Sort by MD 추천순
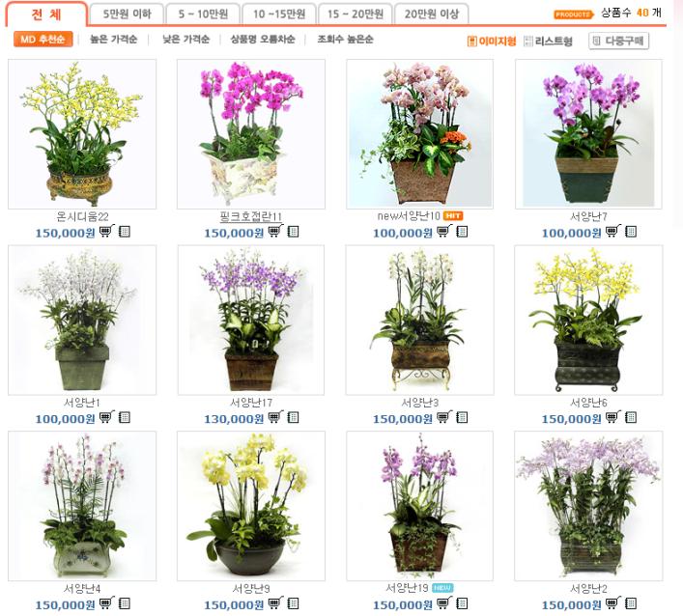 pos(43,40)
